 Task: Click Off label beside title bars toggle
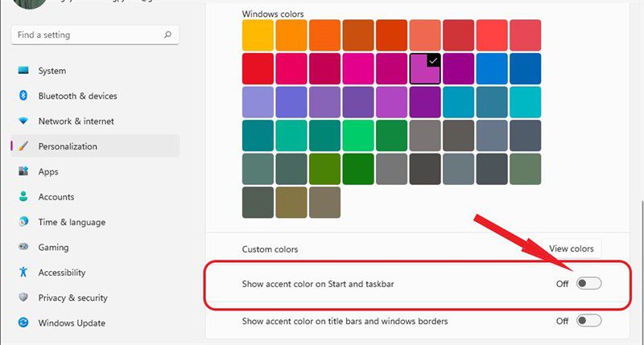(562, 321)
